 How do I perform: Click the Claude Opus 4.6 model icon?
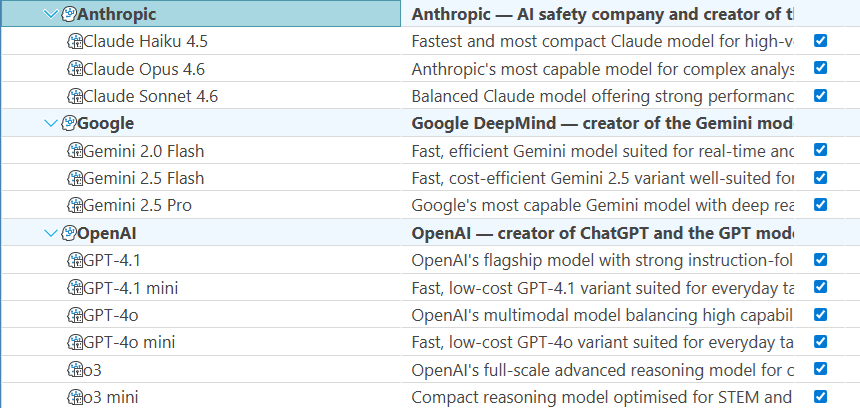(x=75, y=69)
